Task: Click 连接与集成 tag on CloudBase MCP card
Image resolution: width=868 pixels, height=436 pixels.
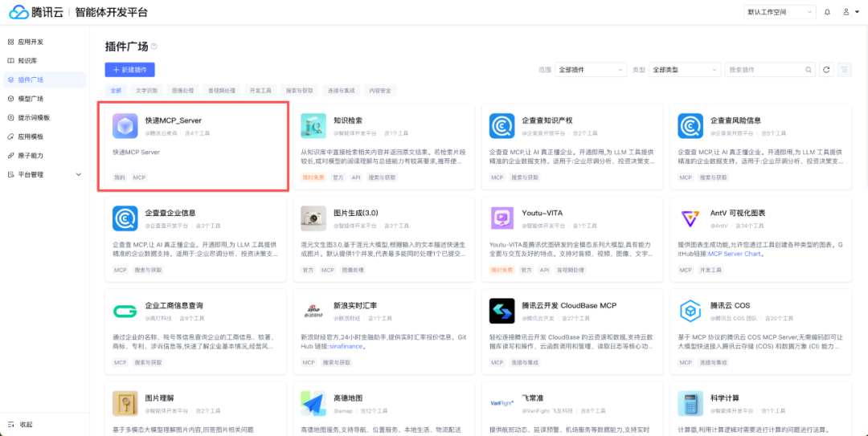Action: coord(526,362)
